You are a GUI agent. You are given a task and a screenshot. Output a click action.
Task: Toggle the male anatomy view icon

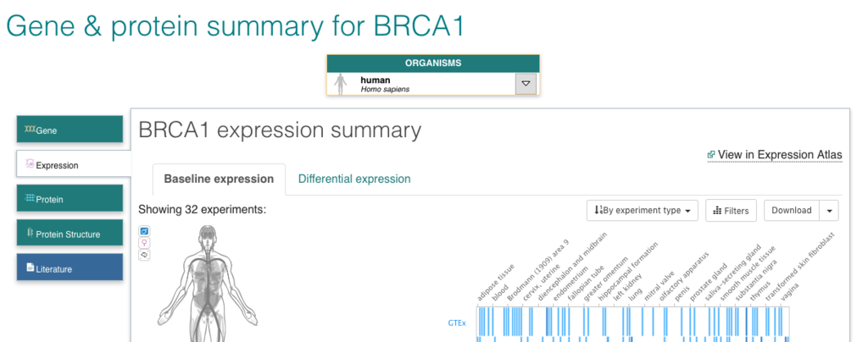click(x=144, y=231)
